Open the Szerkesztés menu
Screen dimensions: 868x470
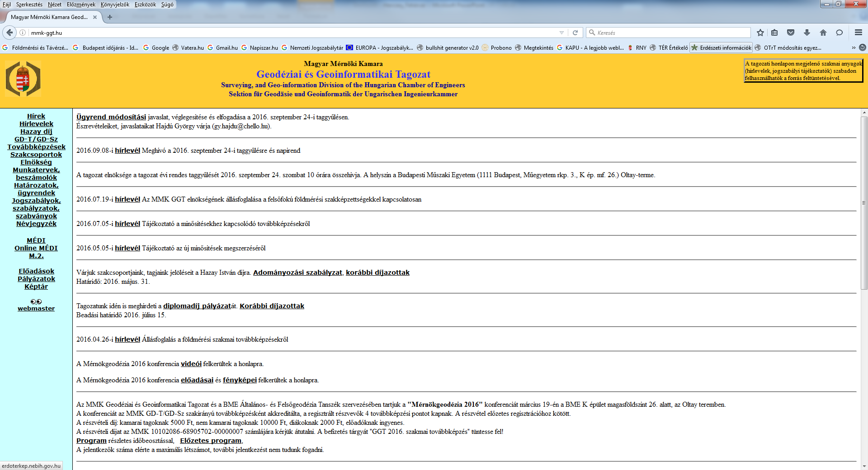pyautogui.click(x=29, y=4)
